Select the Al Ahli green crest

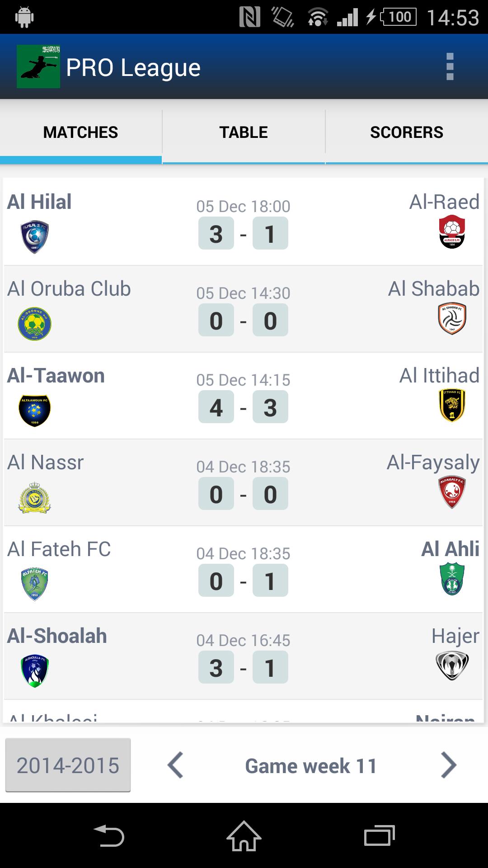click(451, 579)
